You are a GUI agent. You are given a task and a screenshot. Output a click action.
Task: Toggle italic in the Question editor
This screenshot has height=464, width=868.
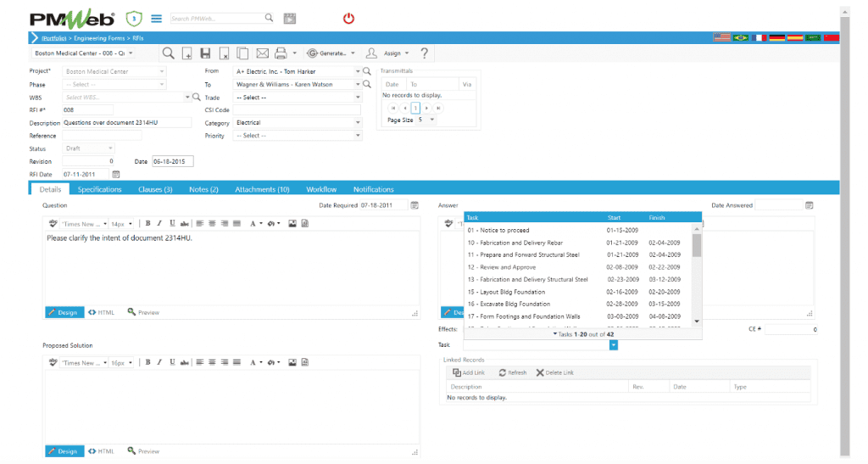click(159, 224)
